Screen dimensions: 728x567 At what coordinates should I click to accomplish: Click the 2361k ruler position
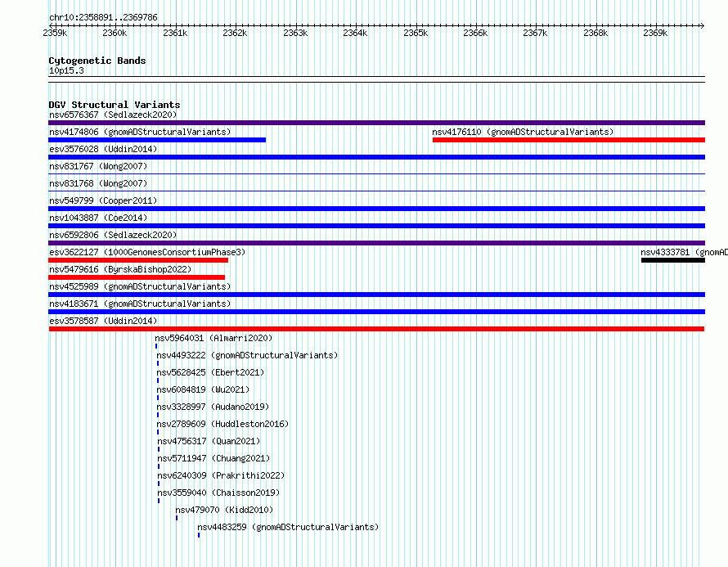click(x=175, y=33)
